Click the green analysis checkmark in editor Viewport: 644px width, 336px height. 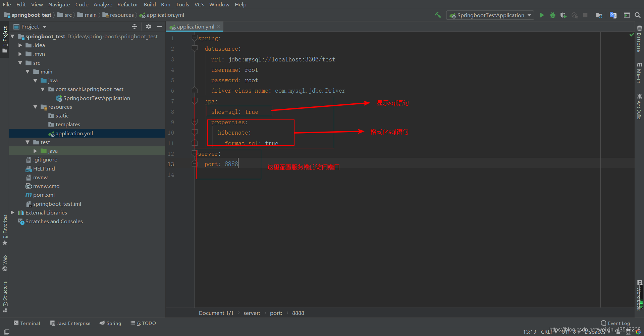click(632, 35)
